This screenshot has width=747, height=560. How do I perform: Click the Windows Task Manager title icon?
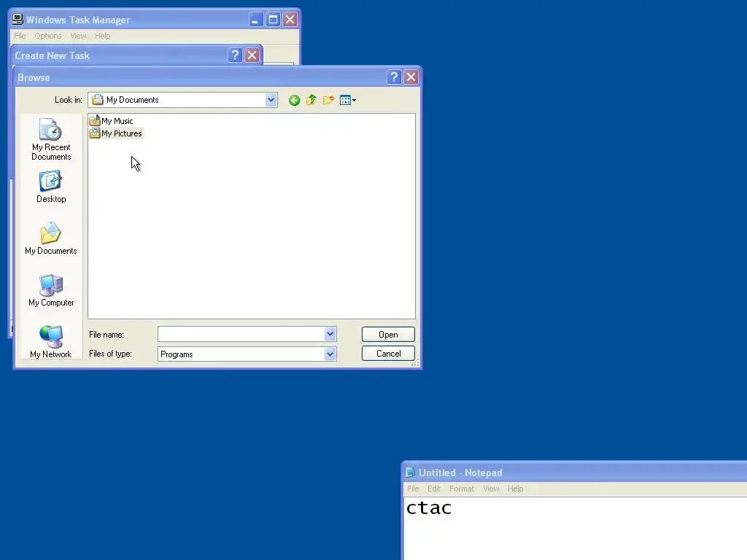pyautogui.click(x=18, y=19)
